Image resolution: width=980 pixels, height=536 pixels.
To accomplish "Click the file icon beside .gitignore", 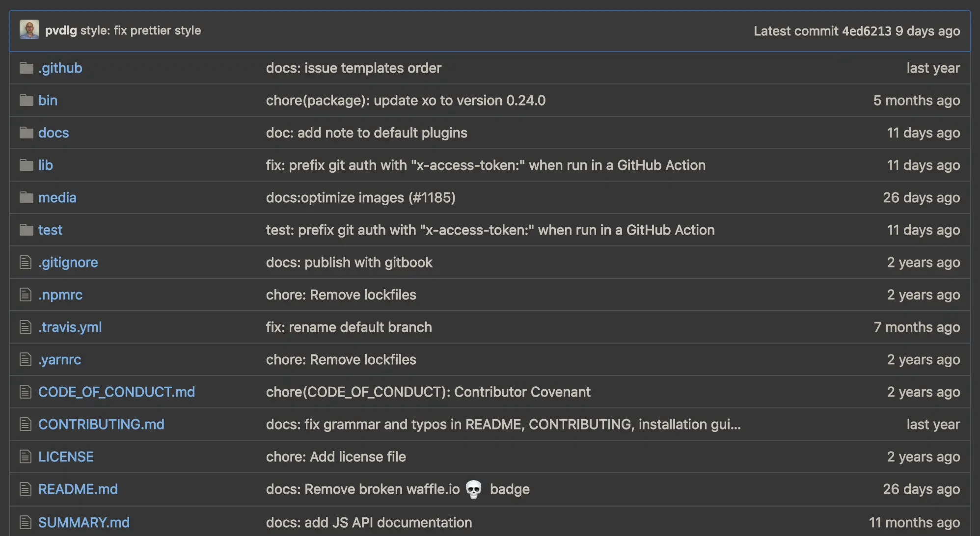I will pos(26,262).
